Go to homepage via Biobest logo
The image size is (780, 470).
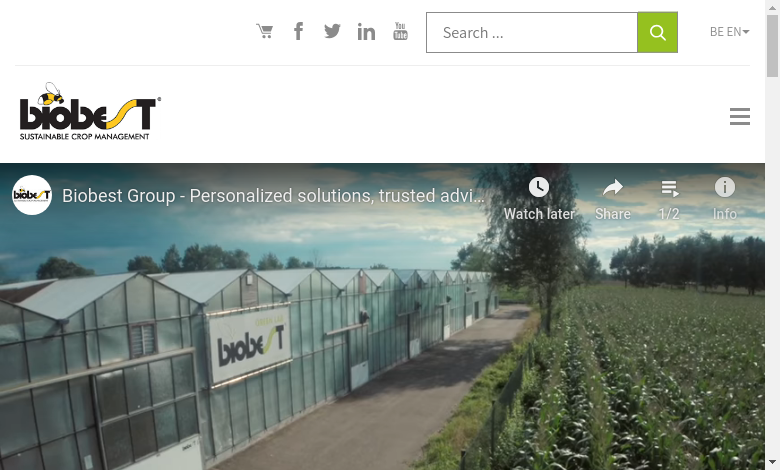point(90,111)
